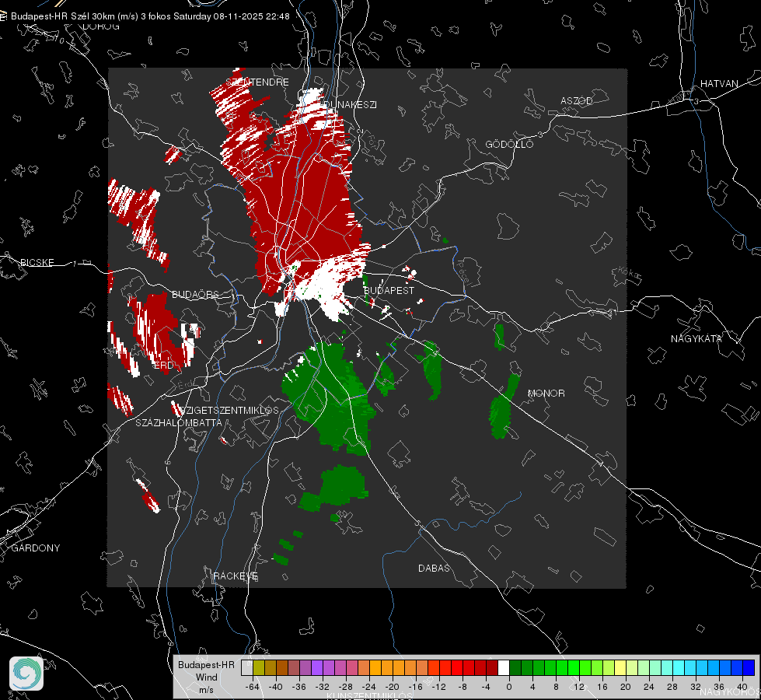Click the Budapest-HR legend title
The height and width of the screenshot is (700, 761).
(206, 664)
